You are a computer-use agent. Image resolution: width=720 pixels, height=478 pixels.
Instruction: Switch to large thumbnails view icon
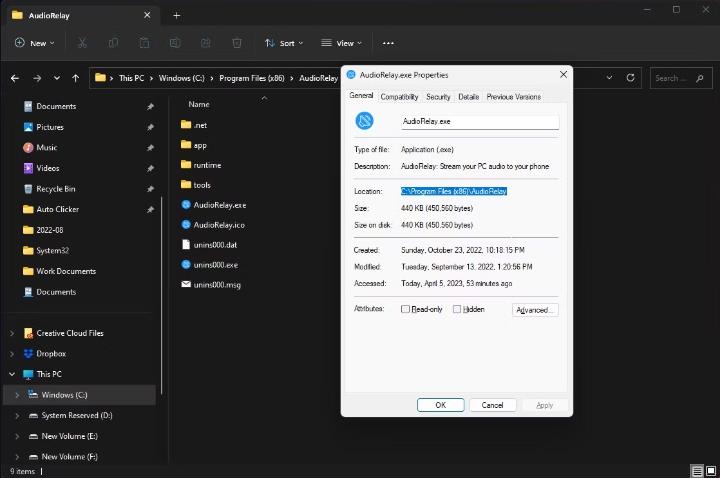(x=711, y=471)
